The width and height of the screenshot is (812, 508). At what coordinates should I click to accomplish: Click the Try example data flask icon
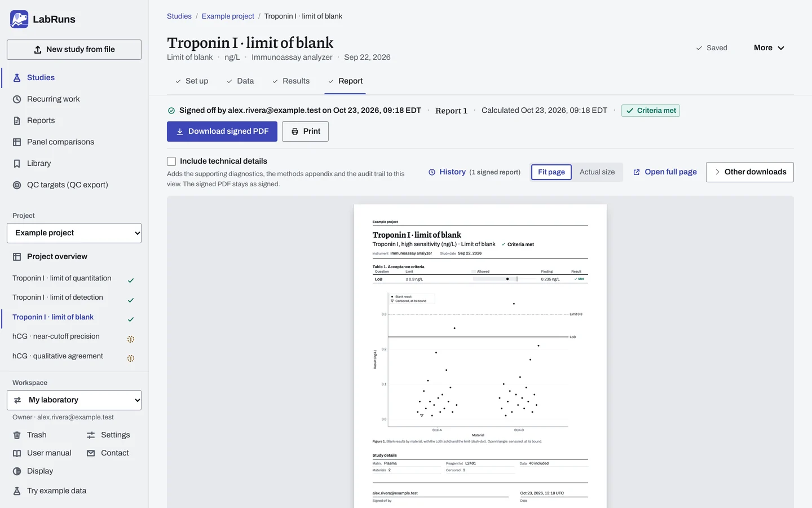tap(17, 491)
